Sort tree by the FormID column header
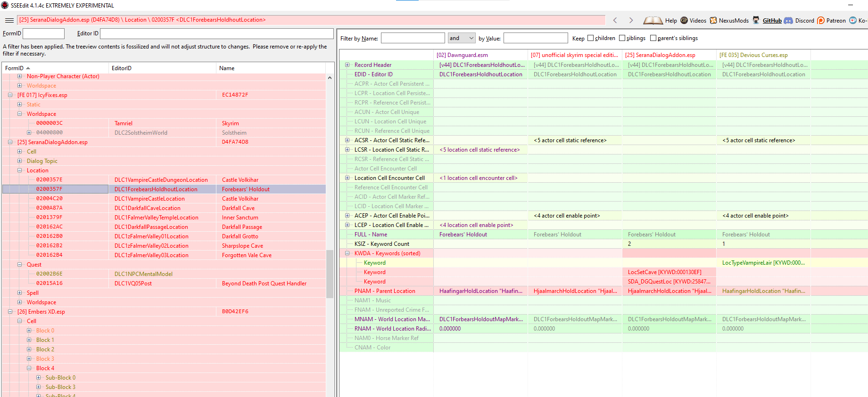868x397 pixels. point(55,68)
